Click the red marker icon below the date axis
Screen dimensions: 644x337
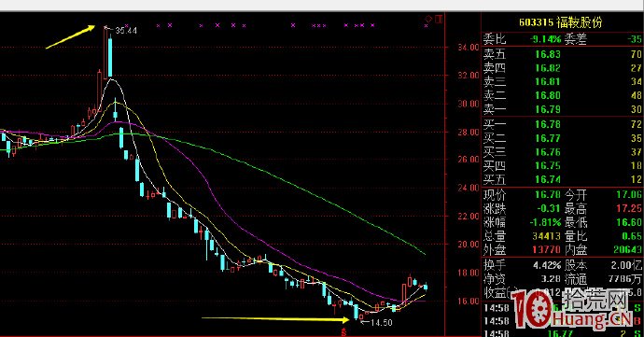coord(343,331)
